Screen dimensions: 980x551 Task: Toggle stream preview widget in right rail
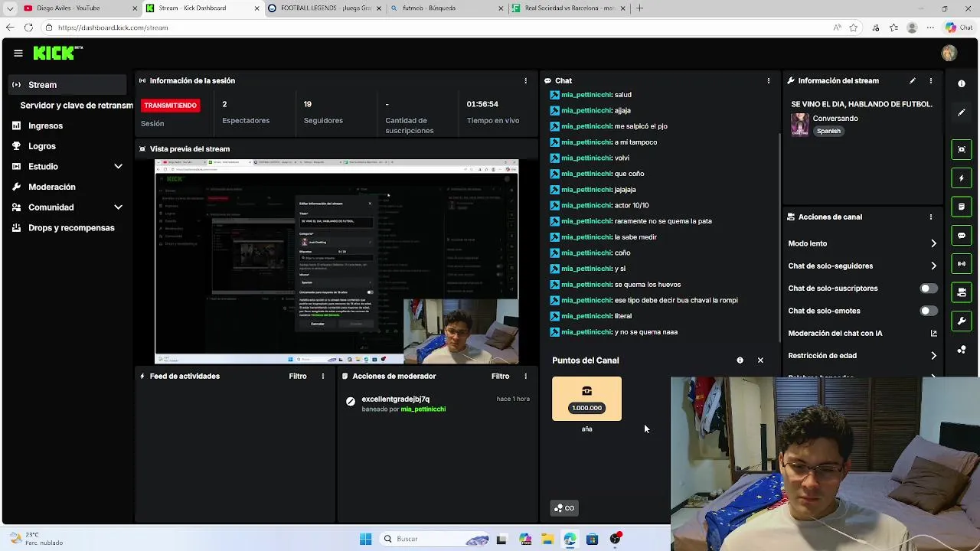[x=962, y=149]
